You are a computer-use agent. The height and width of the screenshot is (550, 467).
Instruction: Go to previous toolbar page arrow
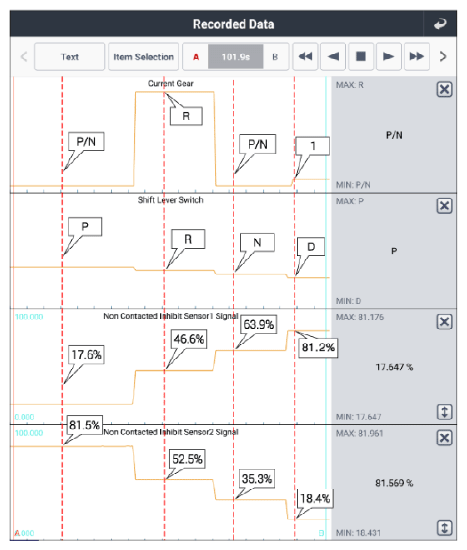[24, 56]
